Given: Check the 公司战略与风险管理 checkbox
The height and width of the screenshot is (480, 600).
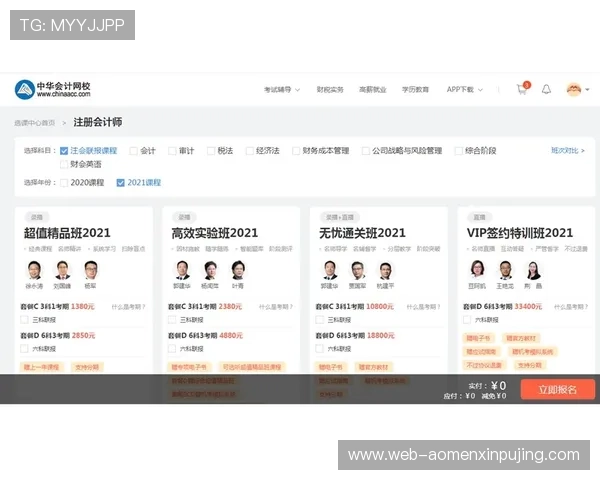Looking at the screenshot, I should [366, 151].
